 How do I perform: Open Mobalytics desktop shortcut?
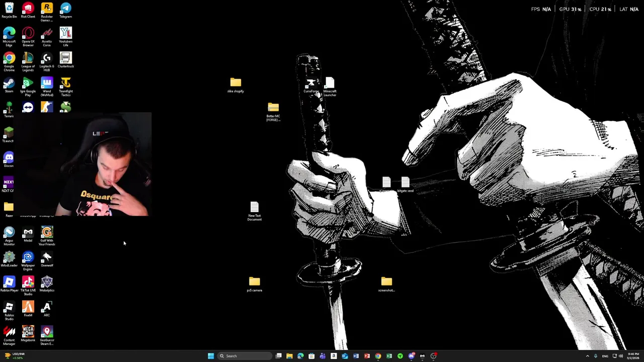[x=47, y=284]
